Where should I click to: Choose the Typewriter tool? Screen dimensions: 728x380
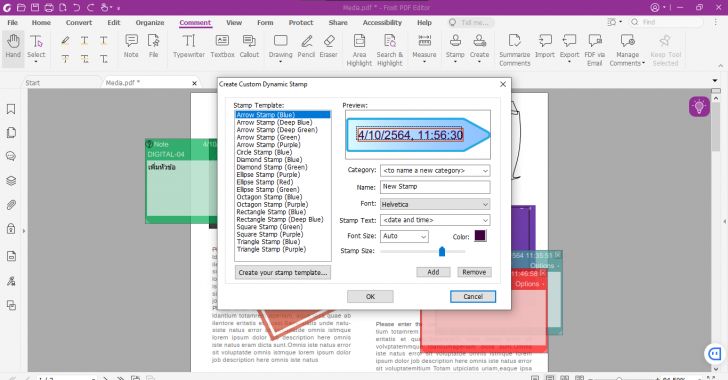(188, 46)
